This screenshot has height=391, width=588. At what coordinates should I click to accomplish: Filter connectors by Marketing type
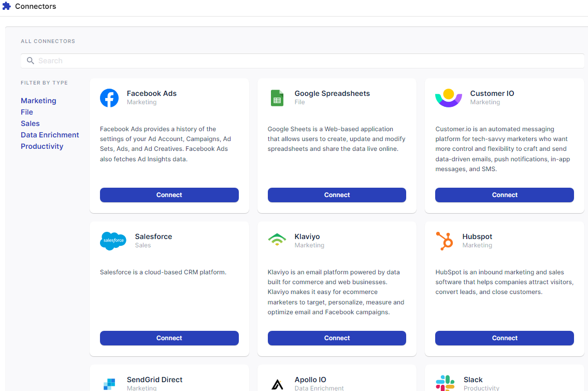coord(38,101)
